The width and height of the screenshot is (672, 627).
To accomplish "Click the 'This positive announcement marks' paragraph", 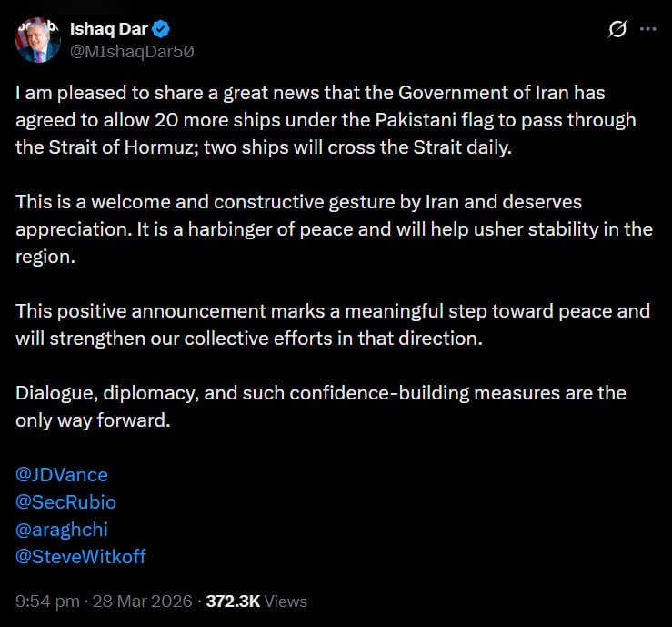I will coord(333,325).
